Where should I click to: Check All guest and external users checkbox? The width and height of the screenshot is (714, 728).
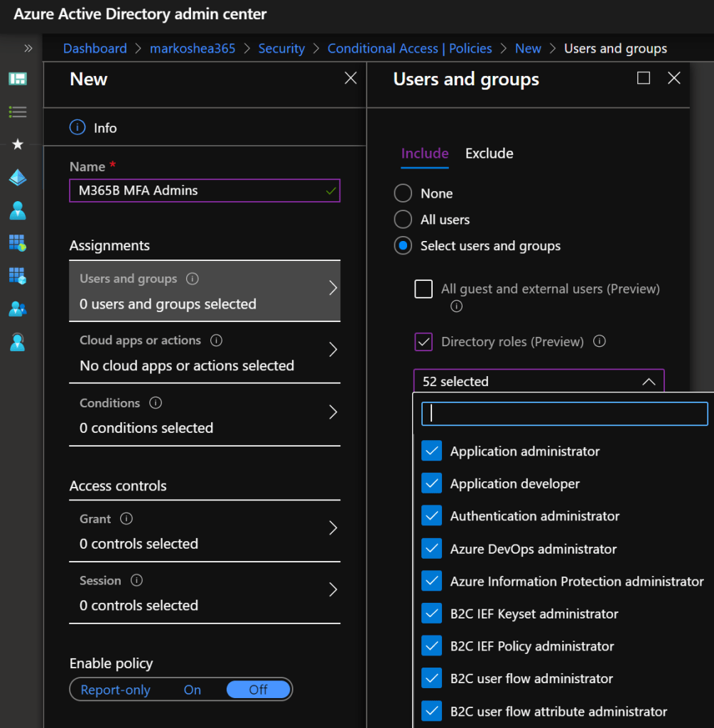click(x=423, y=289)
